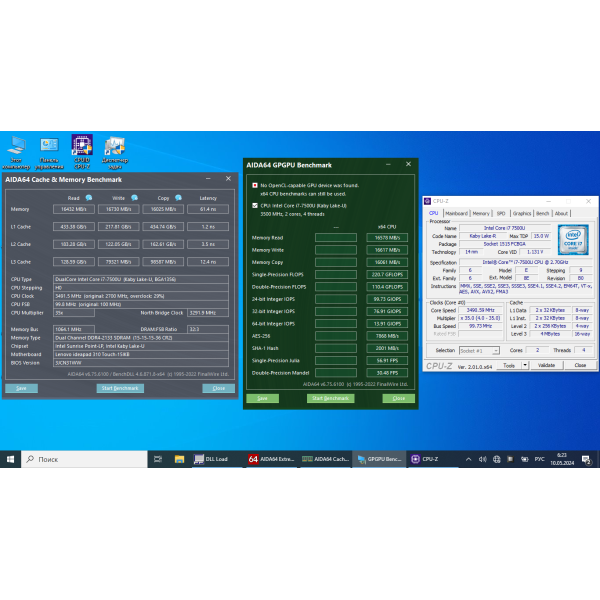Click the Core Speed value in CPU-Z
The width and height of the screenshot is (600, 600).
coord(480,310)
